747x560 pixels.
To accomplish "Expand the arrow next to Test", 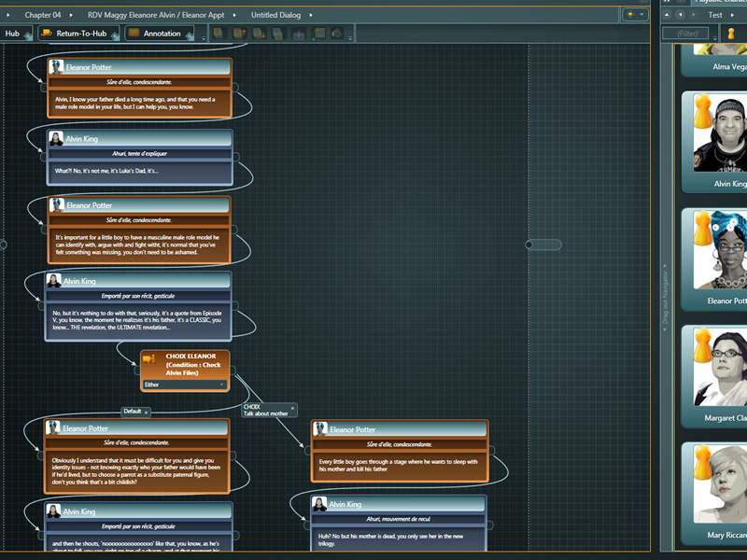I will pyautogui.click(x=732, y=15).
